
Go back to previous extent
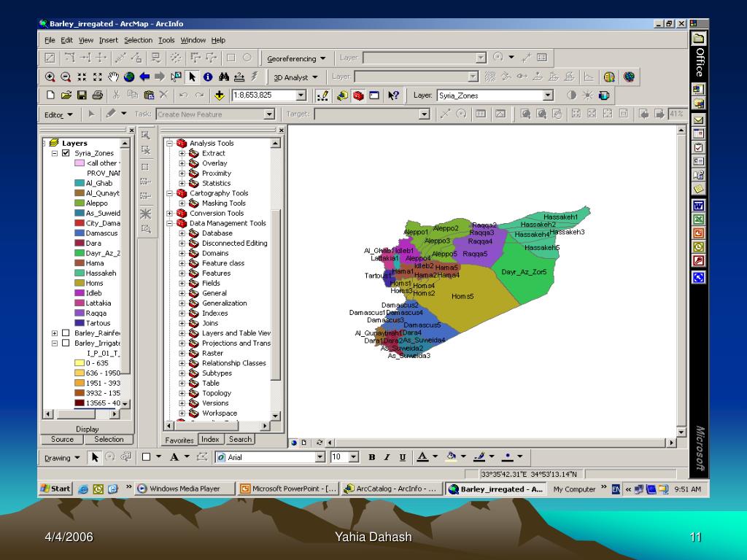(144, 77)
